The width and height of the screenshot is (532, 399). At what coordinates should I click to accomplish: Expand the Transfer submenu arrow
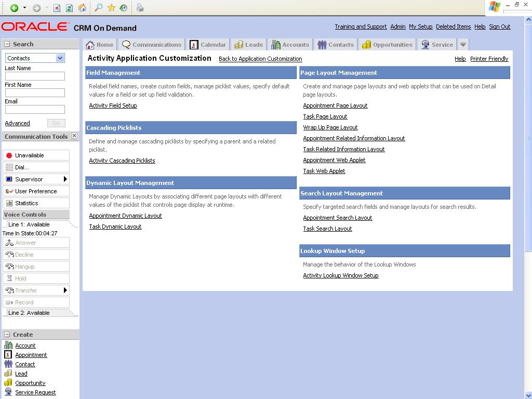[x=65, y=290]
